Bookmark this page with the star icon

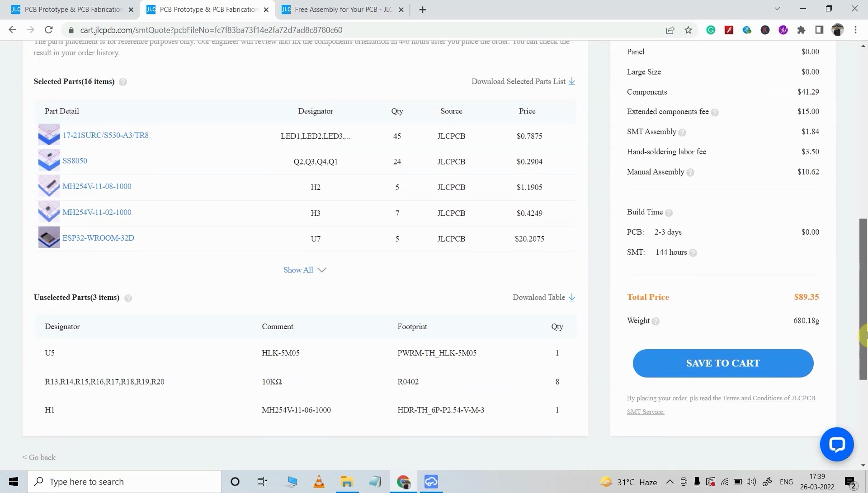coord(688,30)
